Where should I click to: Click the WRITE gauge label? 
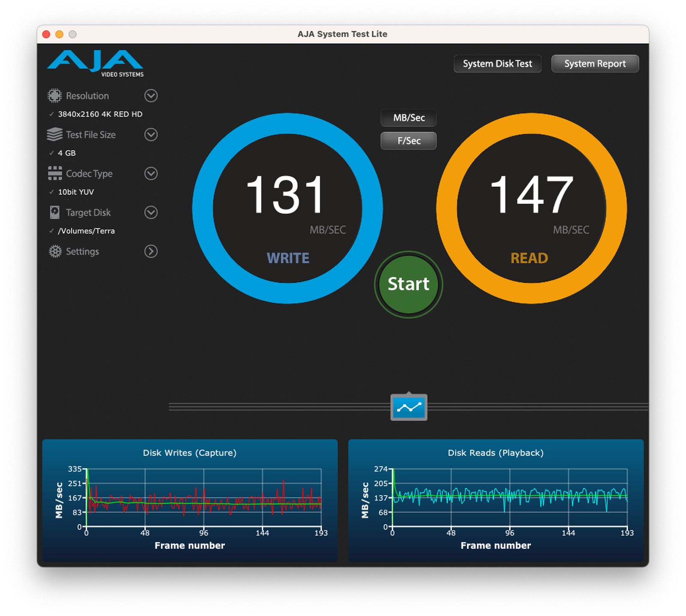(x=288, y=258)
